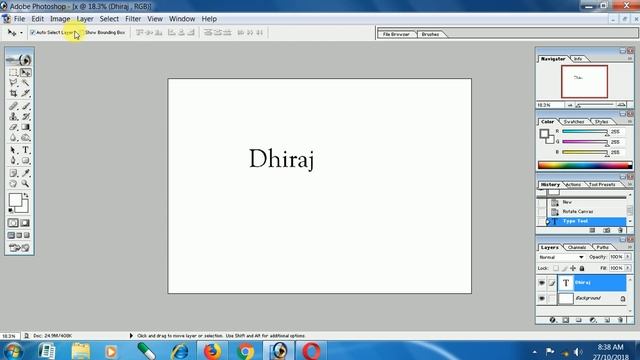Switch to the Swatches tab
Viewport: 640px width, 360px height.
pyautogui.click(x=574, y=122)
